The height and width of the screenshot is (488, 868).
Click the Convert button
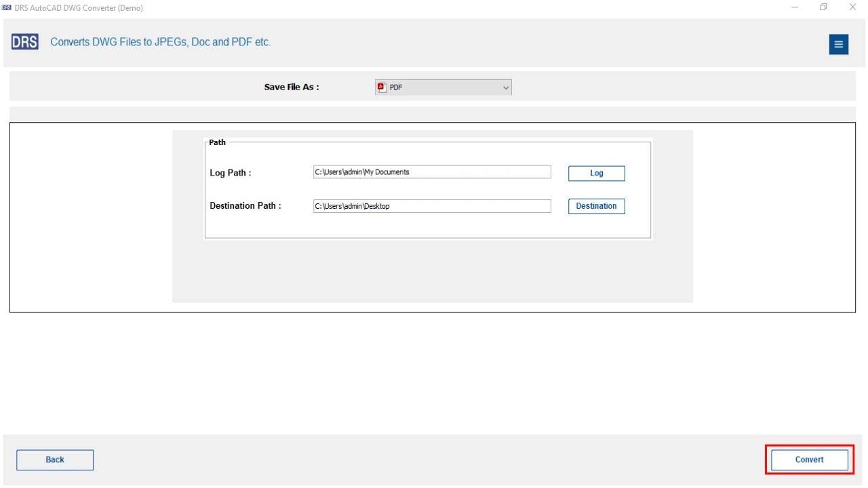810,460
